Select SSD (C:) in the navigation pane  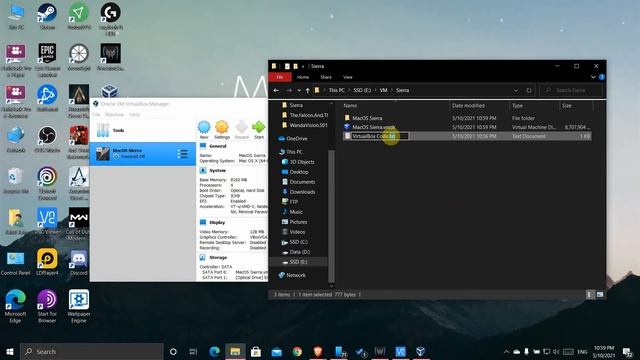(298, 242)
